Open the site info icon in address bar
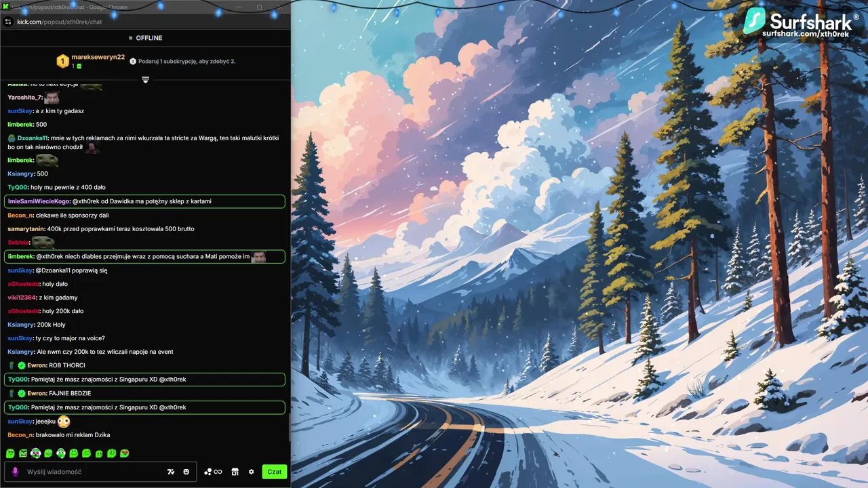This screenshot has width=868, height=488. tap(8, 22)
